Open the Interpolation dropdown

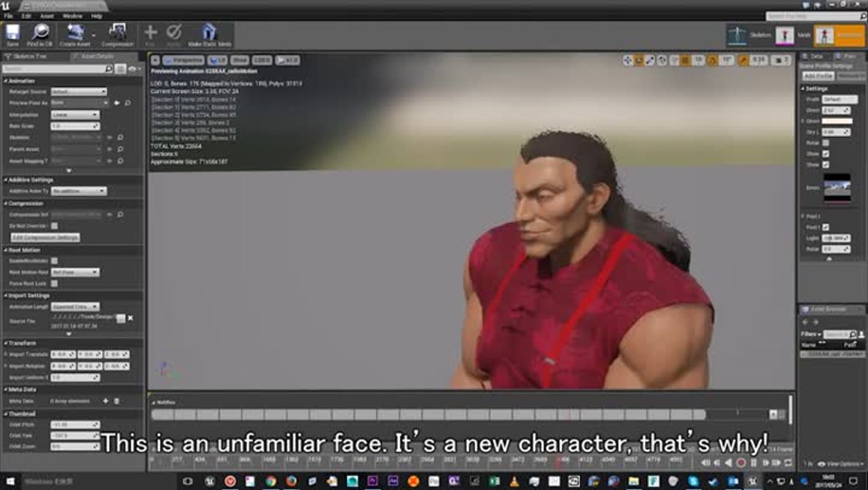click(x=76, y=114)
